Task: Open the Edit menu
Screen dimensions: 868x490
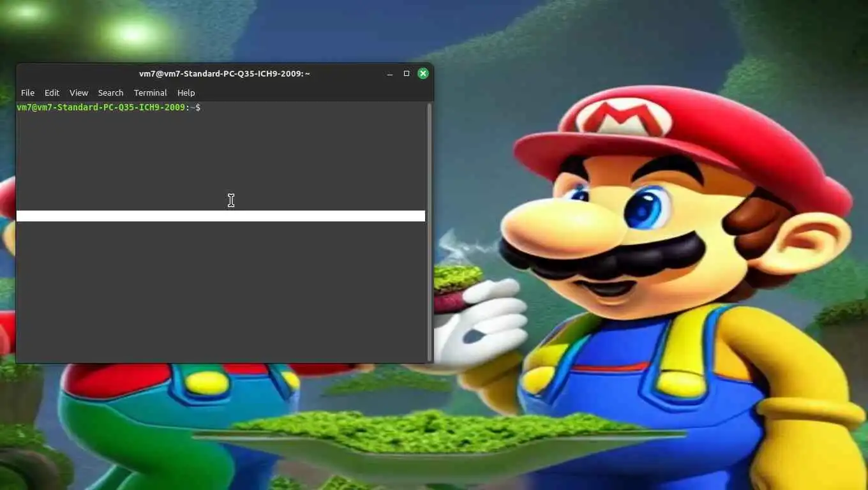Action: 52,93
